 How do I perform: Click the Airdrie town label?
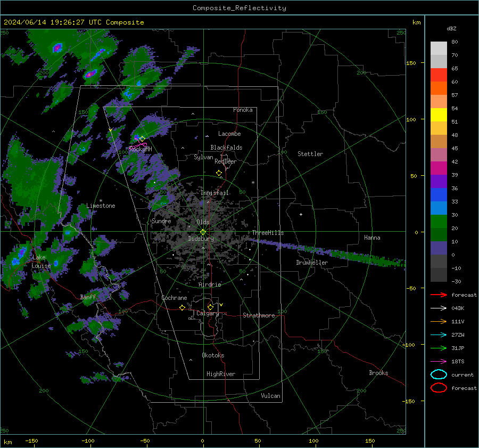(210, 284)
